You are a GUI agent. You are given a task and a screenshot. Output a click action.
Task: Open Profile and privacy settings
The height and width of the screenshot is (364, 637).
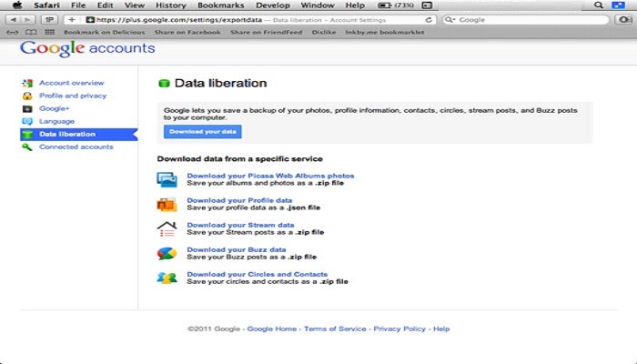click(73, 96)
